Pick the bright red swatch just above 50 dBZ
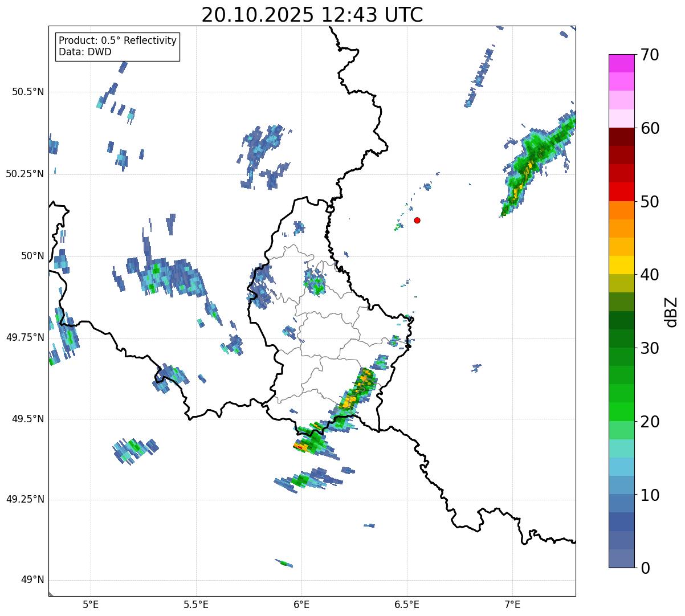The height and width of the screenshot is (616, 685). point(621,192)
